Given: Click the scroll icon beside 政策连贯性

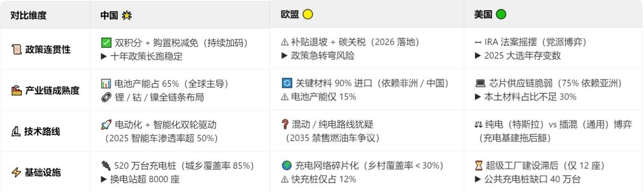Looking at the screenshot, I should click(x=16, y=50).
